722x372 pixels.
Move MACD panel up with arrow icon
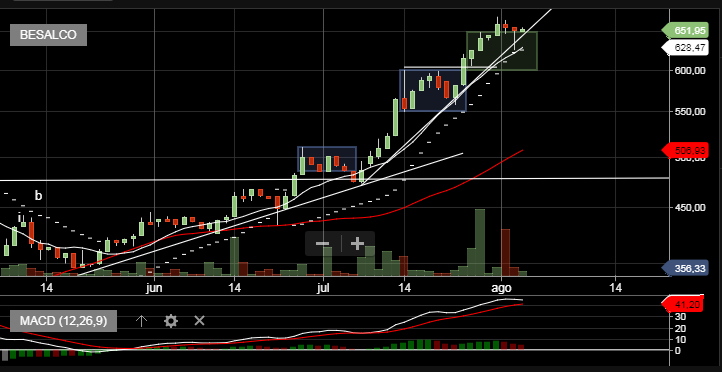point(141,320)
